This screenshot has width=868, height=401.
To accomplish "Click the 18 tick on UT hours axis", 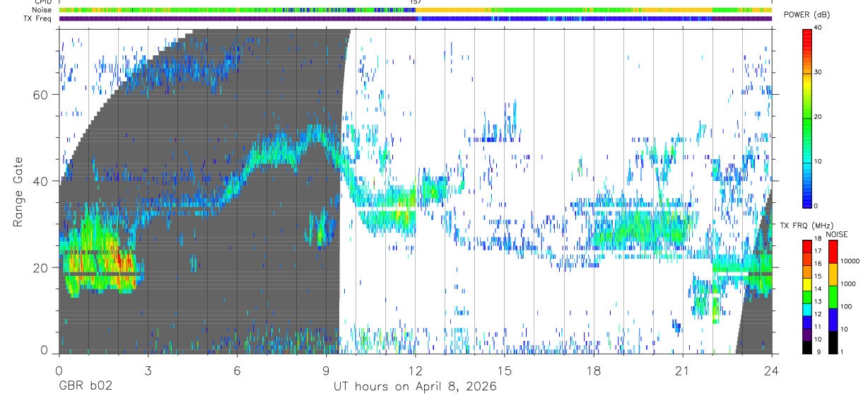I will click(x=593, y=371).
